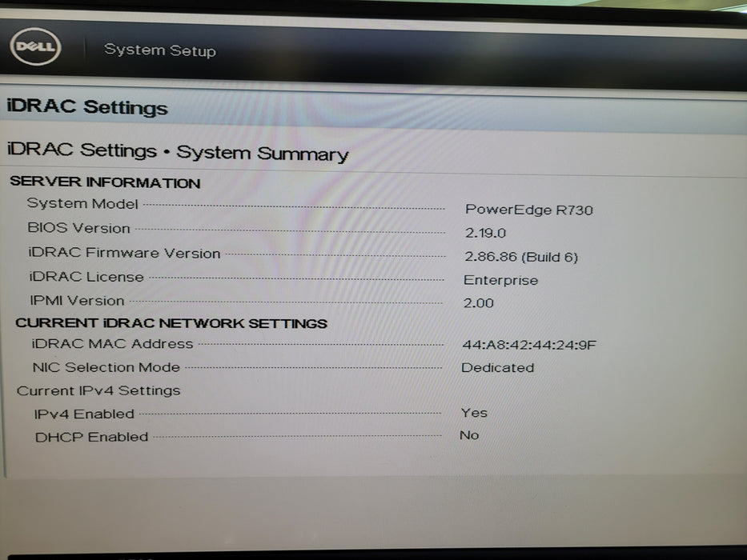Select the IPv4 Enabled label

point(84,414)
